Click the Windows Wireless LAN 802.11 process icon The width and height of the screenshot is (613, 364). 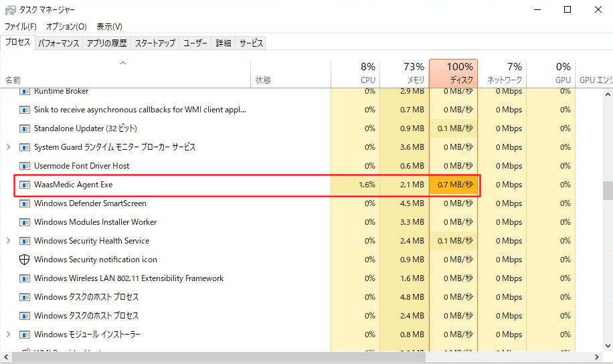pyautogui.click(x=24, y=279)
